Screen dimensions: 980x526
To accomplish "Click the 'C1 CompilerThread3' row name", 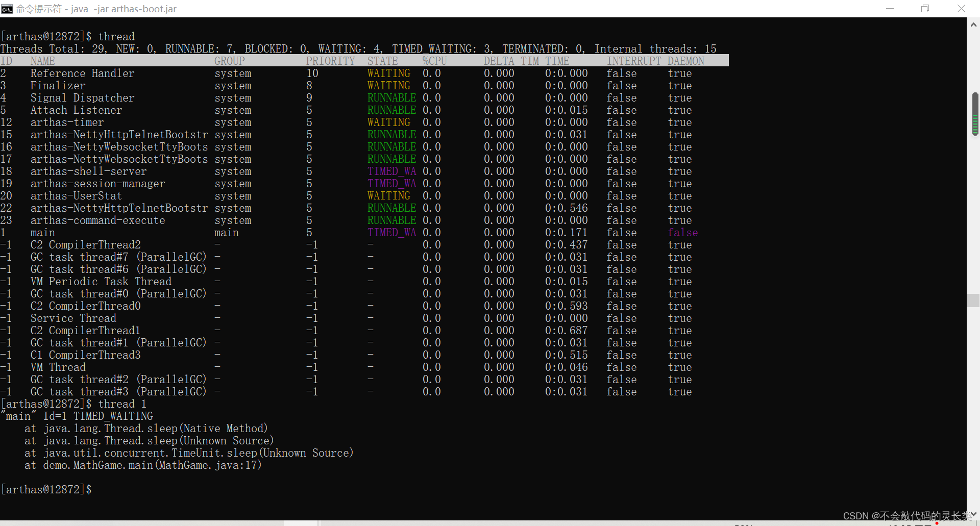I will coord(85,355).
